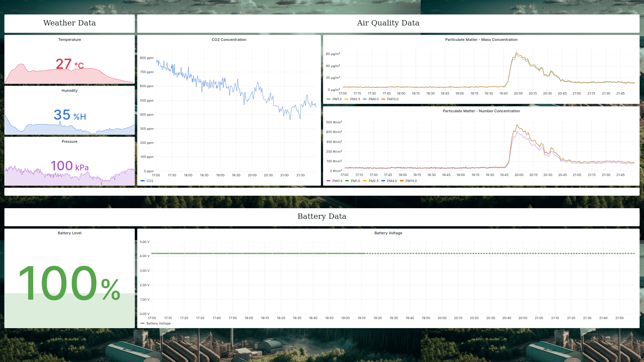Click the Battery Level panel title
The height and width of the screenshot is (362, 644).
tap(69, 233)
